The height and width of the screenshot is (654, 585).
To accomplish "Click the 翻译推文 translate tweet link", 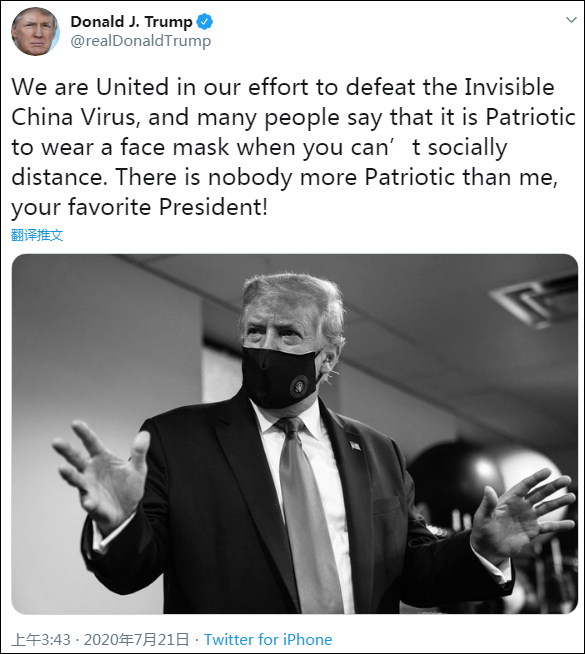I will click(x=37, y=235).
